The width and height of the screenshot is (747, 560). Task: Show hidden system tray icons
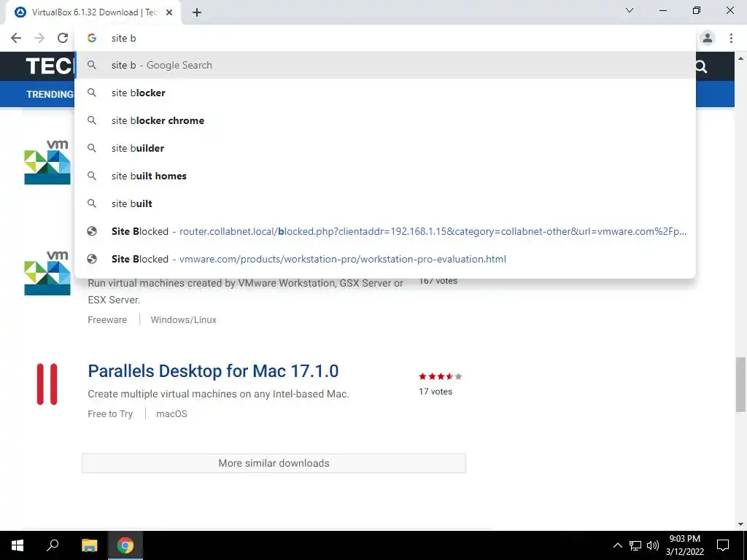point(617,545)
